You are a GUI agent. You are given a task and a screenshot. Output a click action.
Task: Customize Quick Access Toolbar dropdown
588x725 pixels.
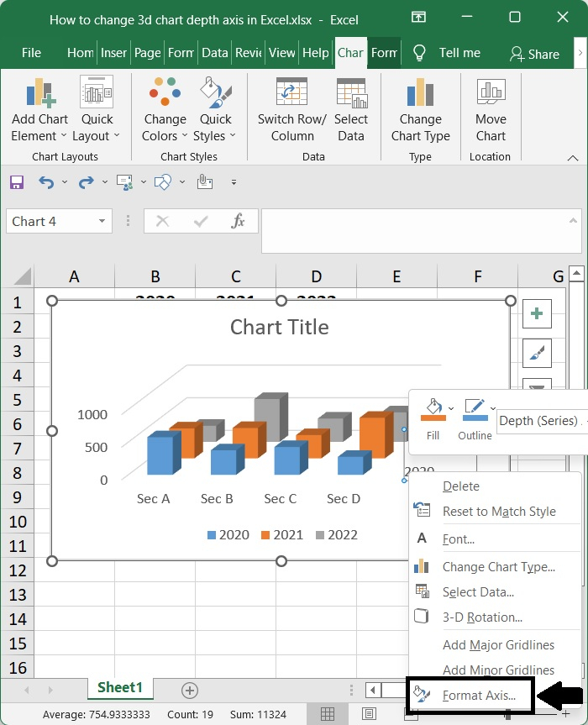(x=234, y=182)
